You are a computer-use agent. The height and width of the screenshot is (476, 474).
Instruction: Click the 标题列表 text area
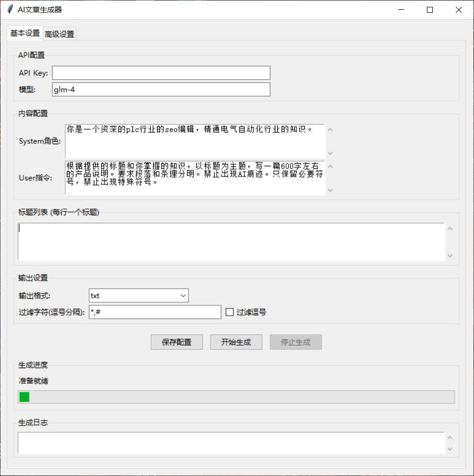click(x=231, y=241)
